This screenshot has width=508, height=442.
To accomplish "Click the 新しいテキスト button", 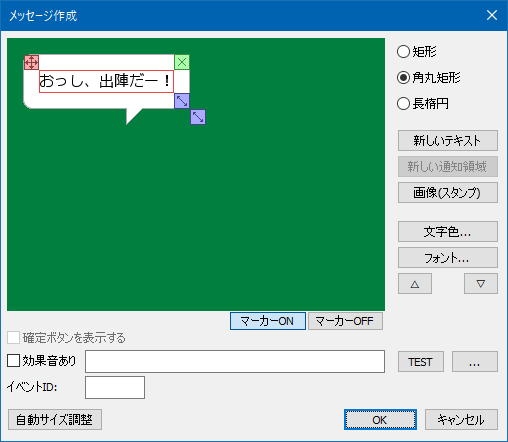I will (x=448, y=140).
